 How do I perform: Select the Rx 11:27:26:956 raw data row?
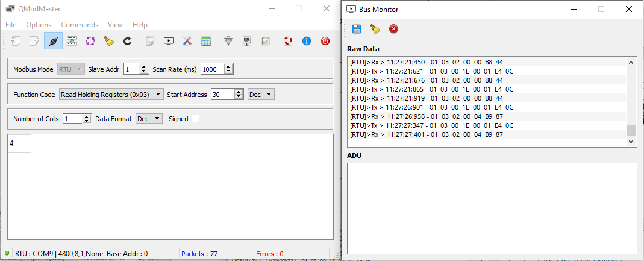[x=487, y=116]
